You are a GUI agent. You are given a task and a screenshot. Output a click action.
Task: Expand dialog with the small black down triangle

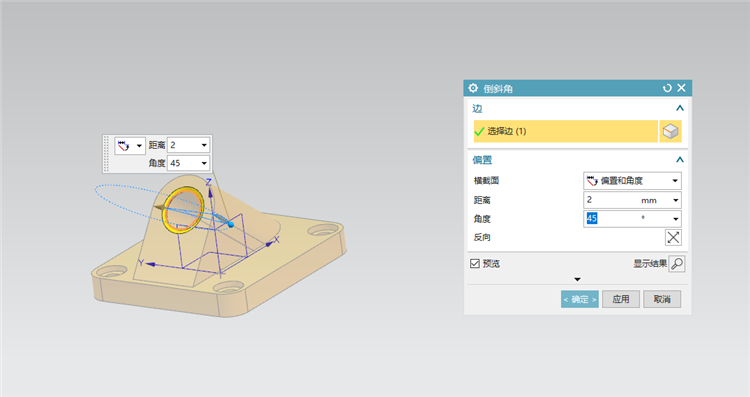577,279
